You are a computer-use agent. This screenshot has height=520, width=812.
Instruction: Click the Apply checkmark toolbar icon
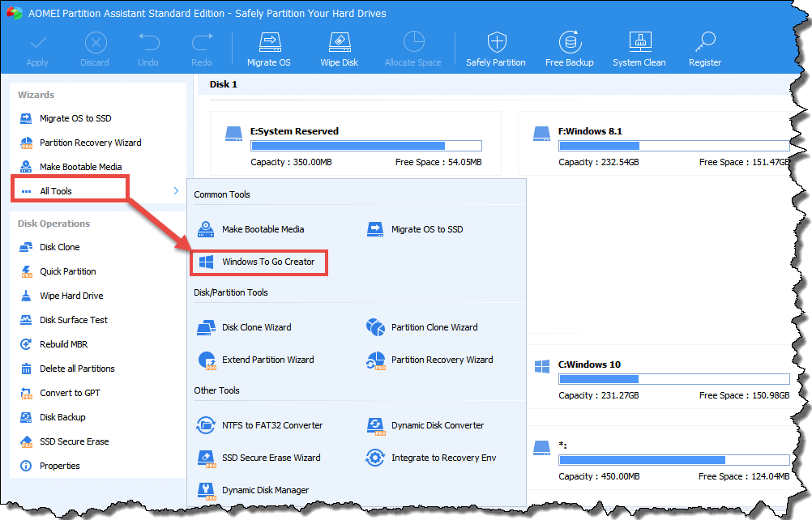click(x=38, y=43)
